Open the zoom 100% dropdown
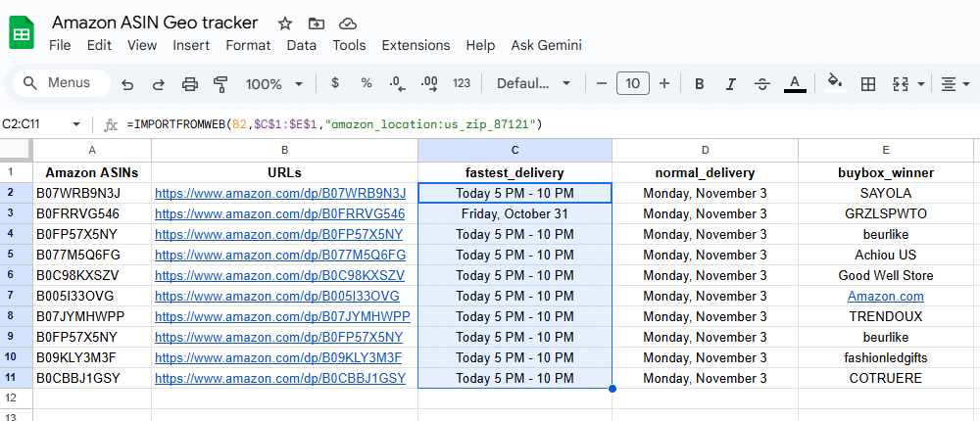Image resolution: width=980 pixels, height=421 pixels. [273, 84]
